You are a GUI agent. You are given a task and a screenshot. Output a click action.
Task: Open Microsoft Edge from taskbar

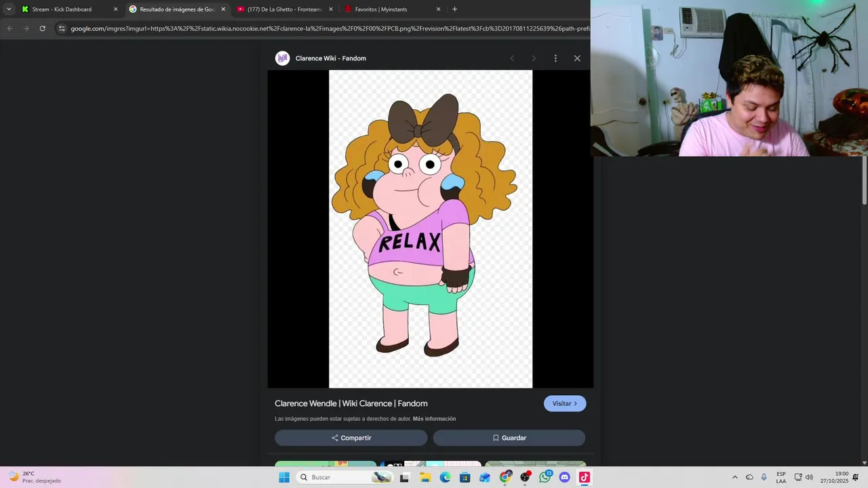tap(445, 477)
